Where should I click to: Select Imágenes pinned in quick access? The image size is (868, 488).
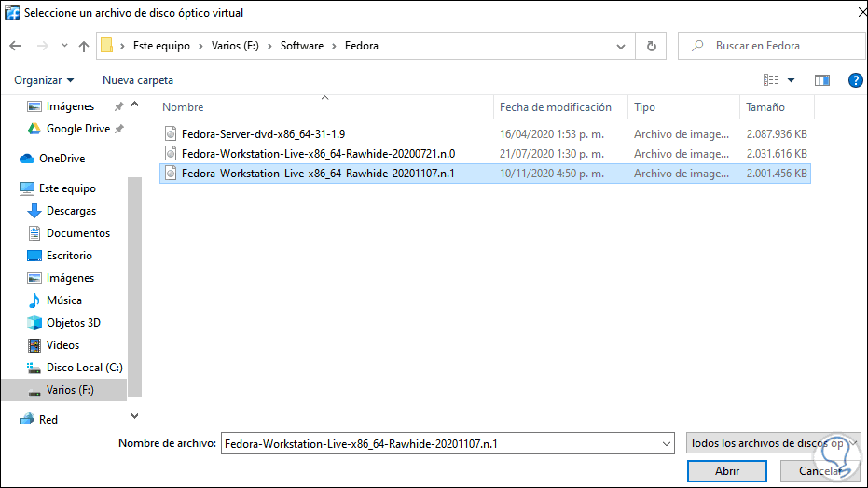(x=70, y=106)
